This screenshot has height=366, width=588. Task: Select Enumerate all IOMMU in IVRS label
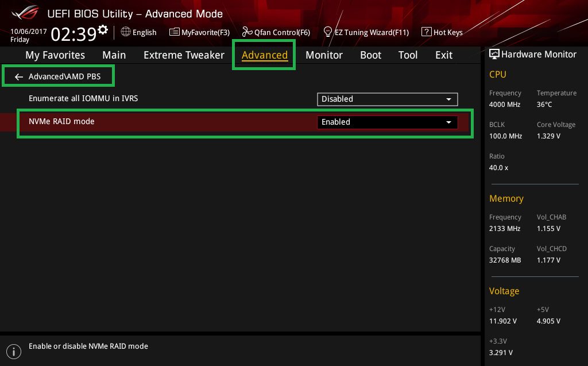(x=83, y=98)
